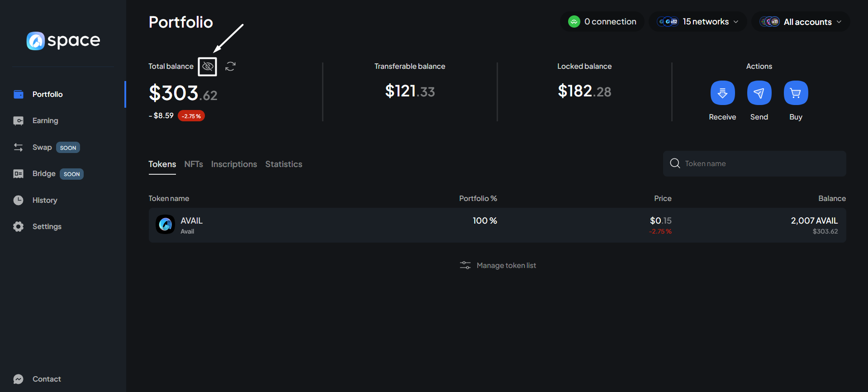Screen dimensions: 868x392
Task: Click the Contact chat icon
Action: click(x=19, y=379)
